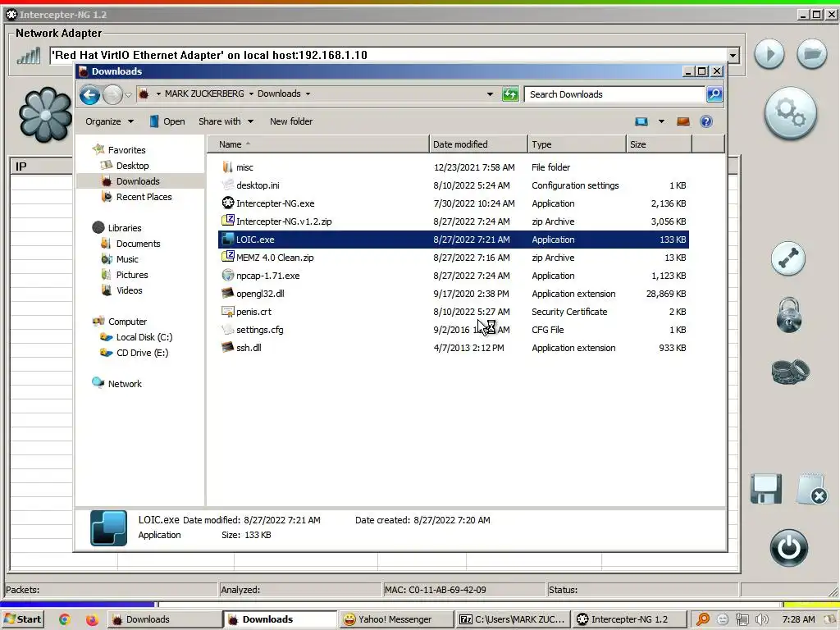Sort files by the Name column

pyautogui.click(x=318, y=144)
